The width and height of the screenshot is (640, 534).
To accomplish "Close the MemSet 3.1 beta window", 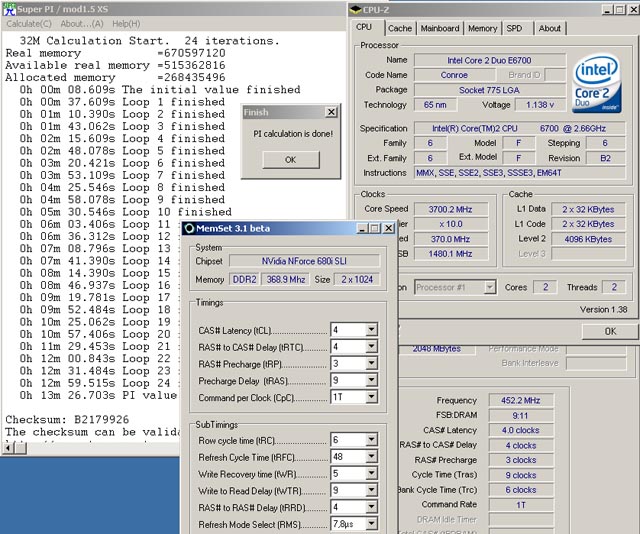I will (x=389, y=228).
